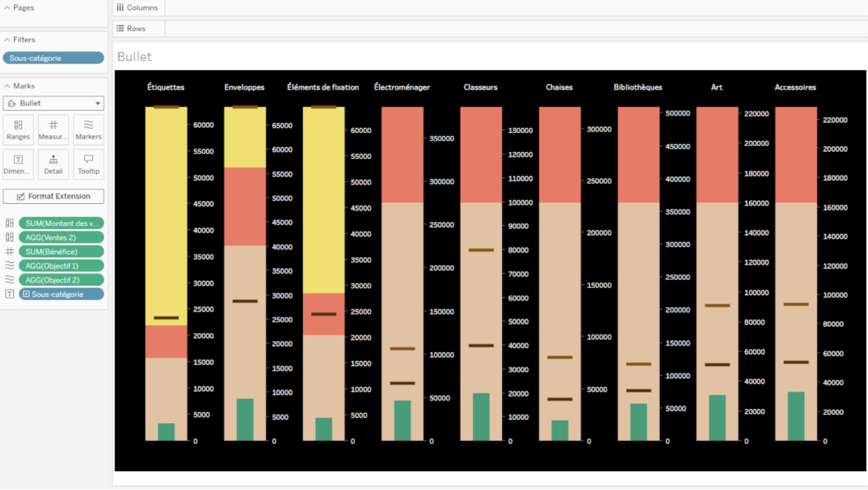Click the Format Extension button
The image size is (868, 490).
pyautogui.click(x=53, y=196)
